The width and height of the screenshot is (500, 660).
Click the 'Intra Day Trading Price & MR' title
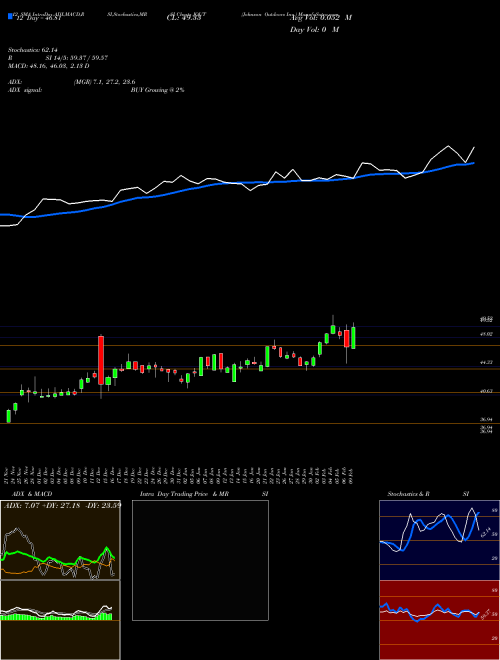click(x=184, y=494)
